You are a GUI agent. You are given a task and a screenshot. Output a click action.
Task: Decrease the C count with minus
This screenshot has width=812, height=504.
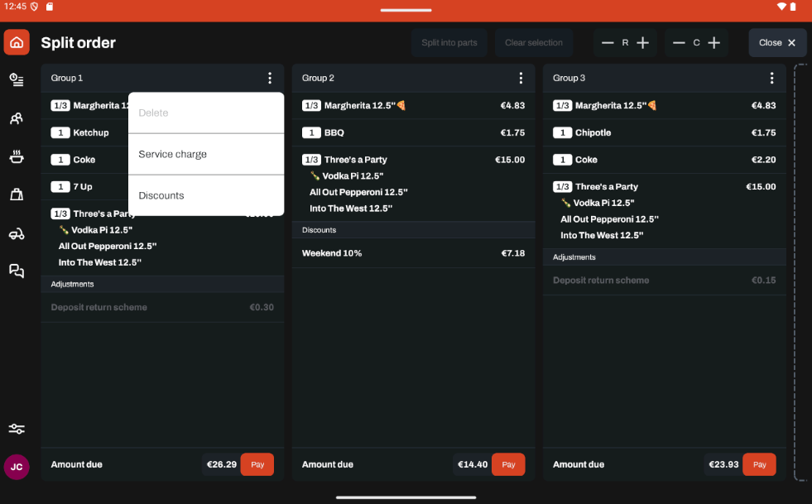(679, 43)
